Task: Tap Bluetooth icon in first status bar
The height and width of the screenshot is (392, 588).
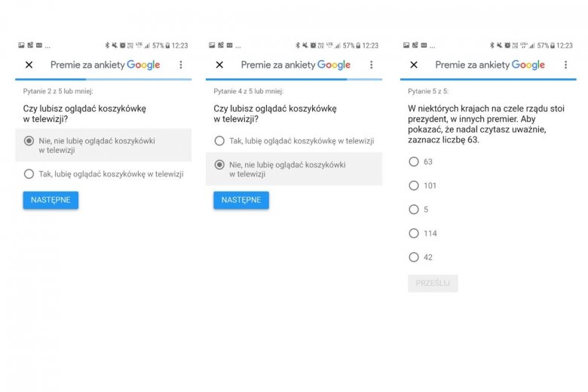Action: click(x=106, y=45)
